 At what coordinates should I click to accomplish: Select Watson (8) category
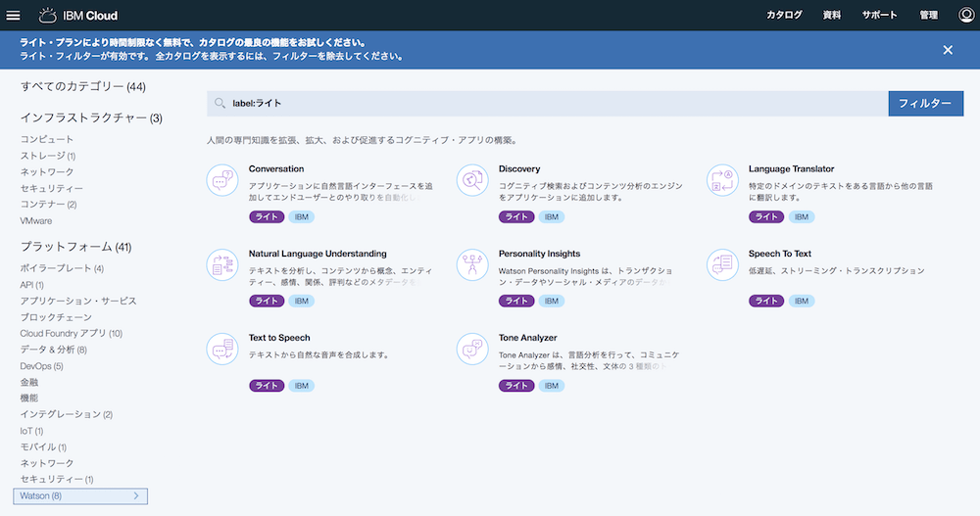tap(80, 496)
